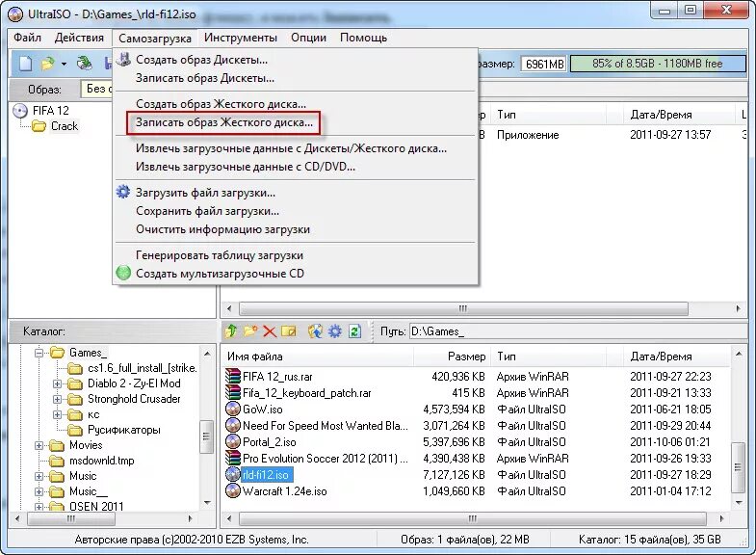
Task: Click the disc capacity bar '85% of 8.5GB'
Action: click(x=658, y=64)
